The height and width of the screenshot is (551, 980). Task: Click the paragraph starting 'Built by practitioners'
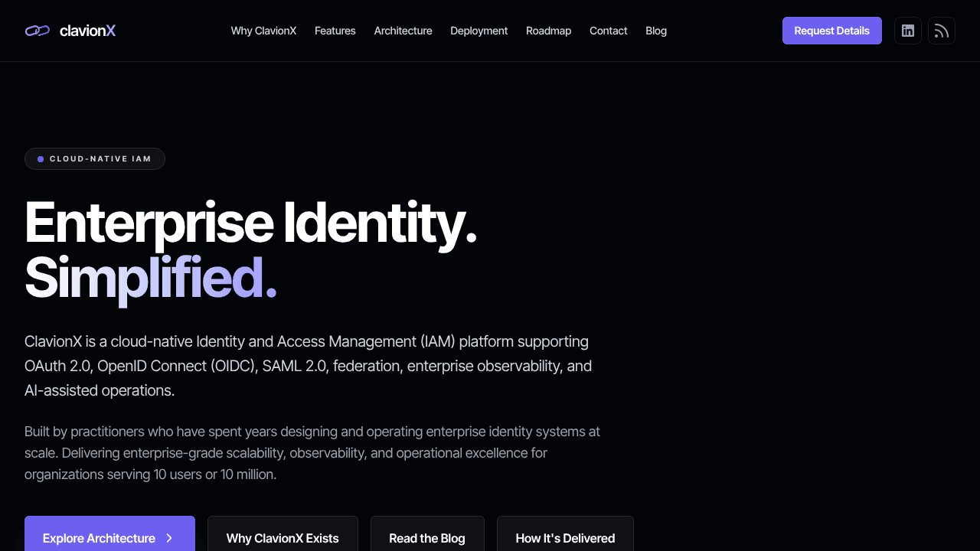(x=312, y=453)
